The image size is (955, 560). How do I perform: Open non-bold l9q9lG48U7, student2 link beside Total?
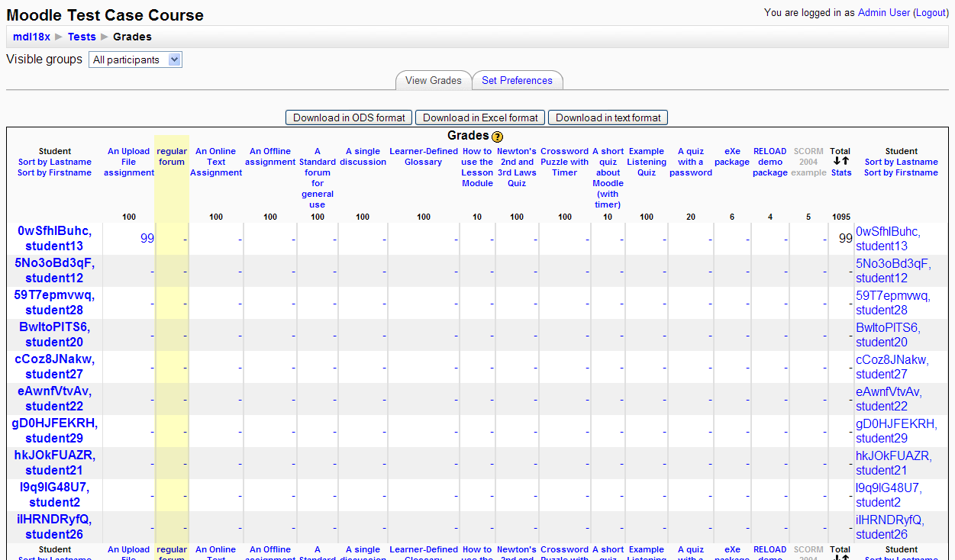tap(889, 494)
